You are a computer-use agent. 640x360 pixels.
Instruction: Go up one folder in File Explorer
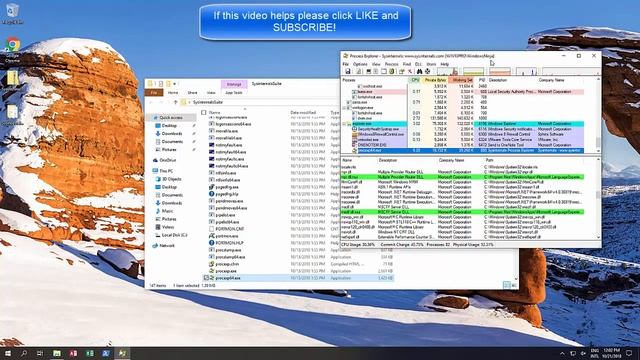[x=176, y=102]
